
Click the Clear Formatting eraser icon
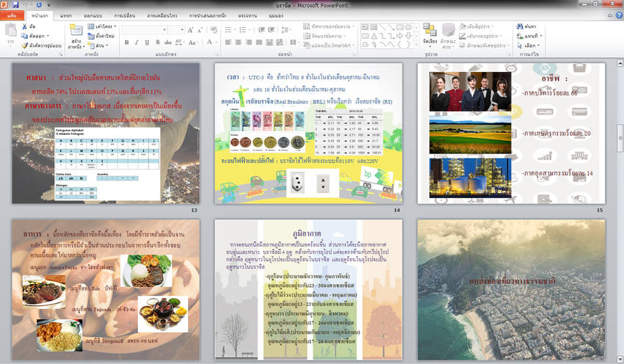pyautogui.click(x=214, y=30)
